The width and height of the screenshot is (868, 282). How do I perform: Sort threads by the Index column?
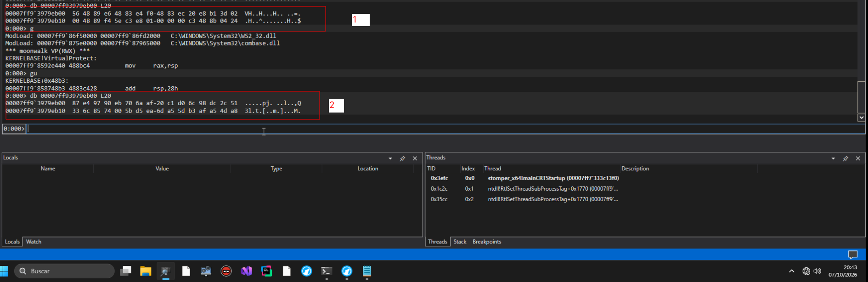468,169
